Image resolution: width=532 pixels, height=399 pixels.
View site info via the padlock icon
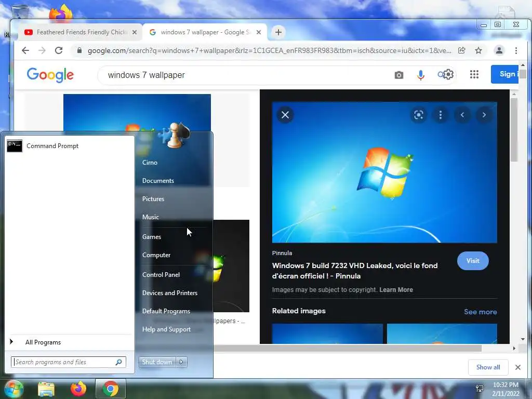coord(79,50)
